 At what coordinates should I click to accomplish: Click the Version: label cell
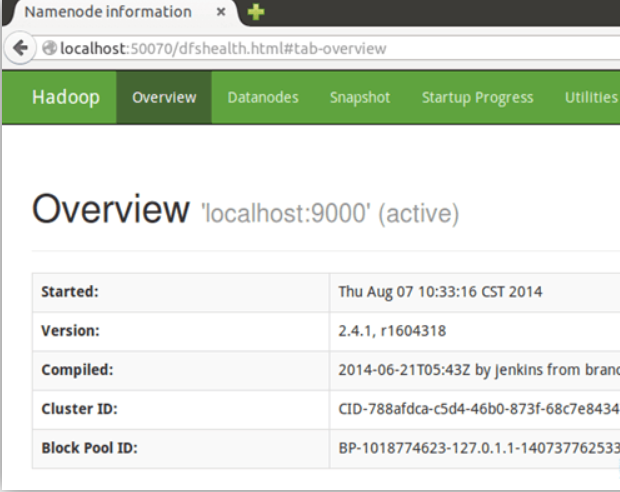coord(181,331)
